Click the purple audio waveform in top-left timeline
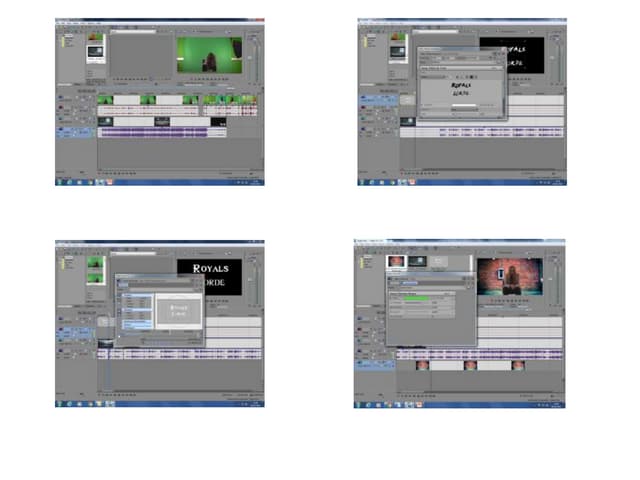This screenshot has width=640, height=480. [150, 132]
